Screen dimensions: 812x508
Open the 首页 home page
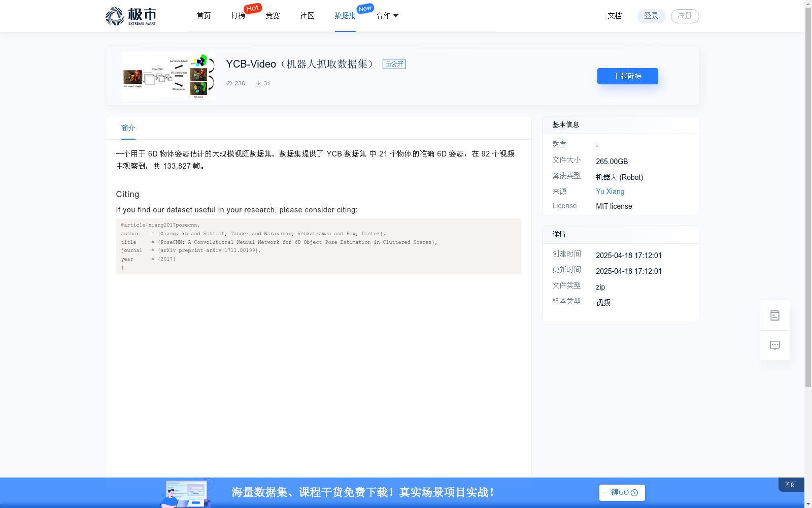click(204, 16)
